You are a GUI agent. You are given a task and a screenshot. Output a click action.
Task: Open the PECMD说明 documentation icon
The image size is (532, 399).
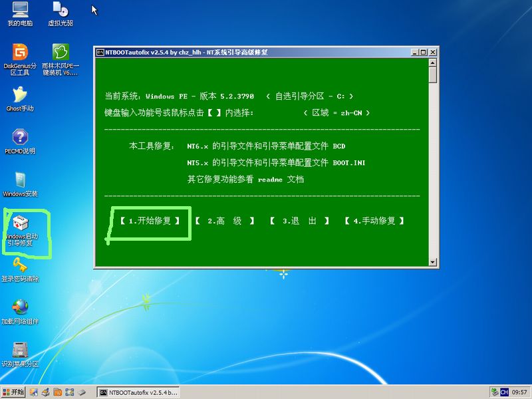[x=18, y=140]
